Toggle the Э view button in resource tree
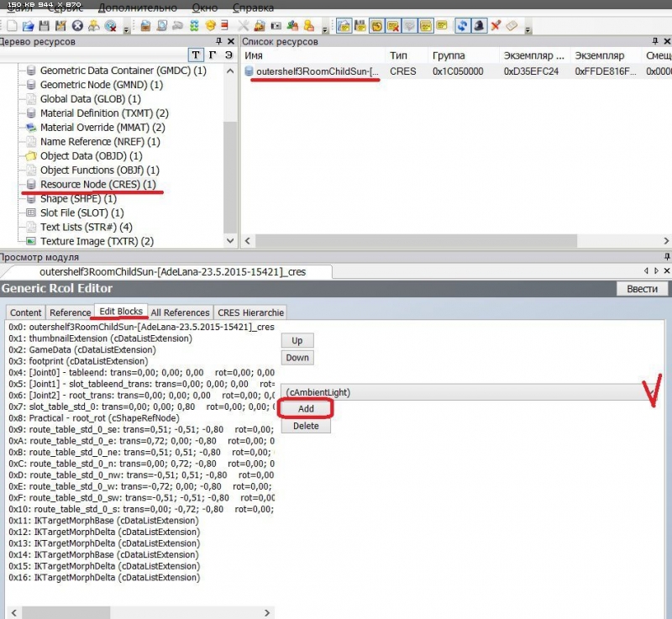 tap(228, 55)
